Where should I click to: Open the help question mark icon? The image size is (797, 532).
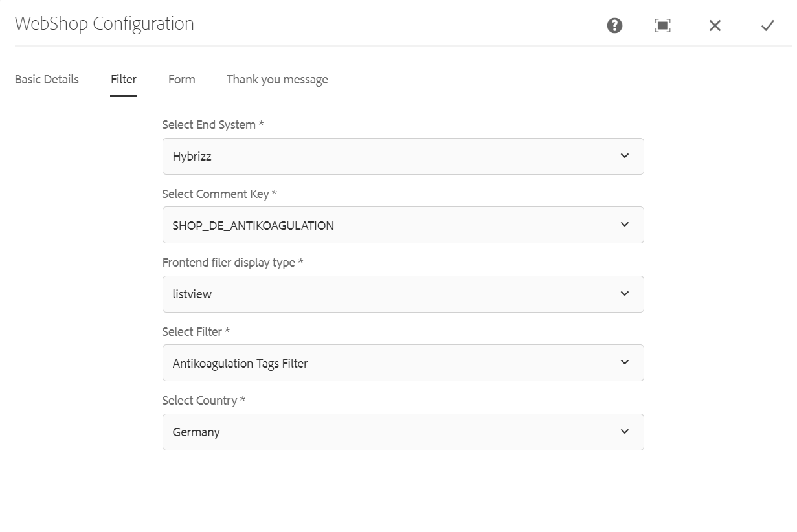pyautogui.click(x=614, y=25)
